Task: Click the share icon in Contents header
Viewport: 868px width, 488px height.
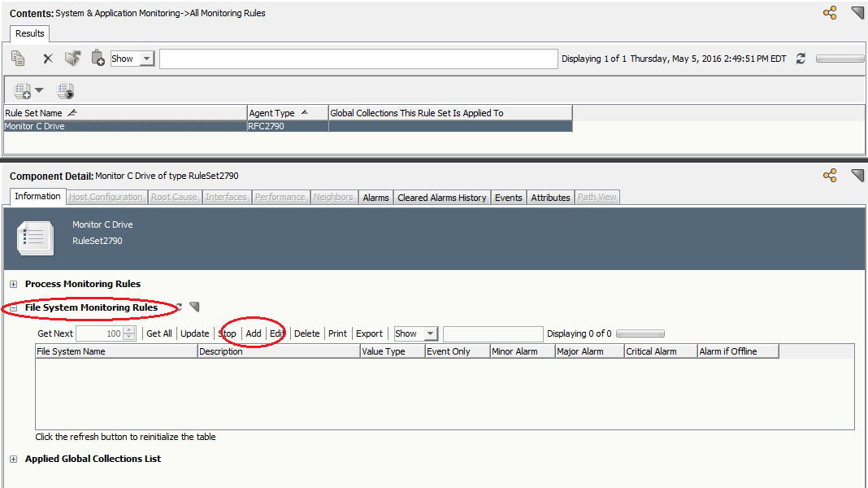Action: [830, 13]
